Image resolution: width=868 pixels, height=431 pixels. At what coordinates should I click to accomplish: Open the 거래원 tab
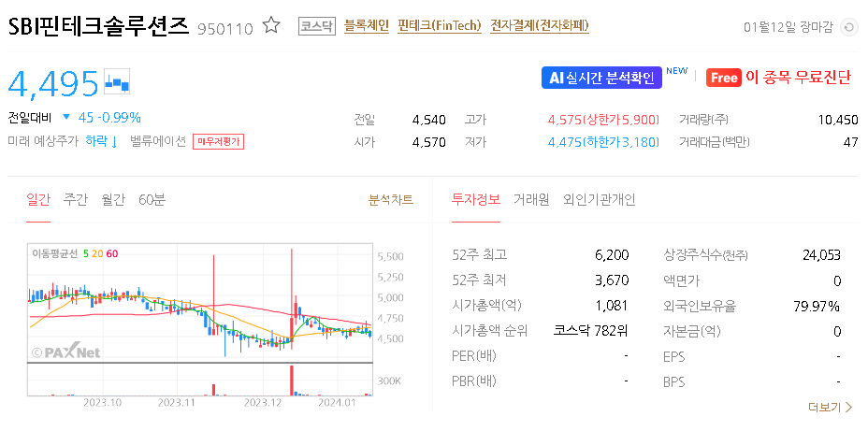[x=531, y=200]
